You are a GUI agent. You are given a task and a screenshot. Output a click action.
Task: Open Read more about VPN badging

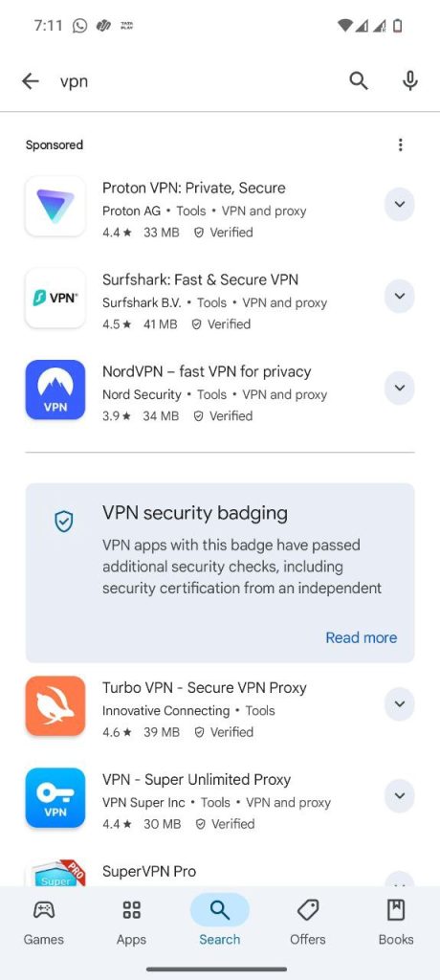[x=362, y=637]
